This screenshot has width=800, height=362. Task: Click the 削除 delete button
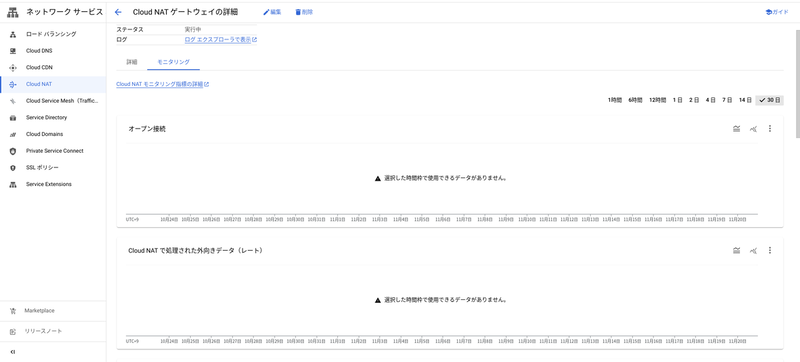(304, 12)
